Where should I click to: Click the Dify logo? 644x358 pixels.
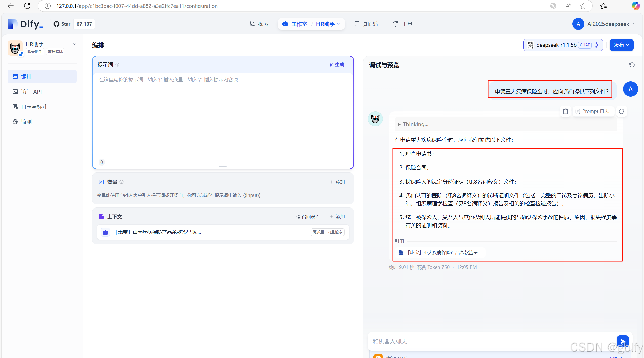pos(25,24)
